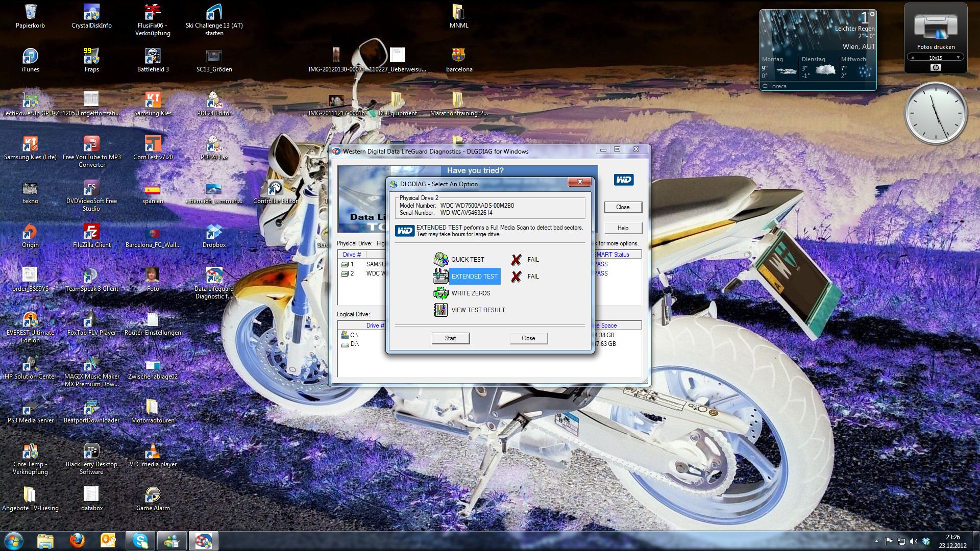Open Firefox from the taskbar
This screenshot has height=551, width=980.
[78, 540]
